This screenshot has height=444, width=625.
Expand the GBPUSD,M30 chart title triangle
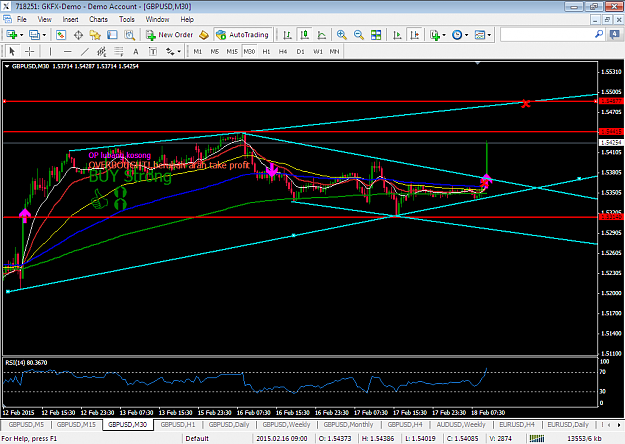pyautogui.click(x=7, y=67)
